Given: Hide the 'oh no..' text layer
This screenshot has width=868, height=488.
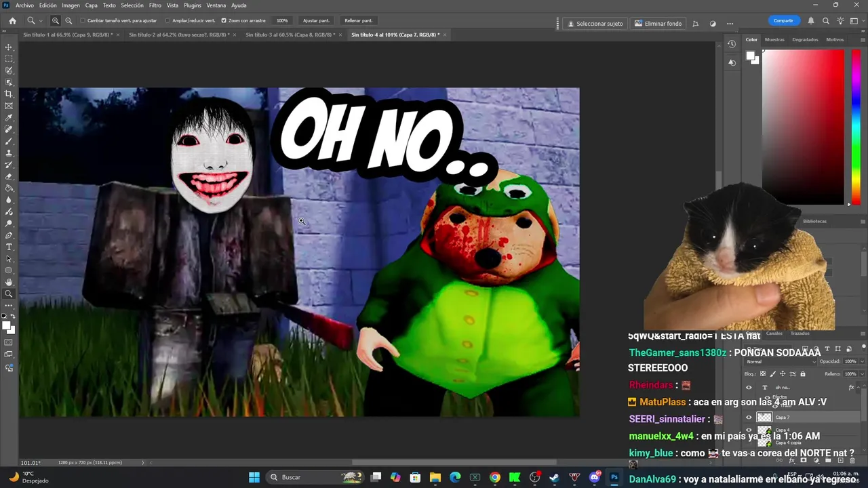Looking at the screenshot, I should (749, 388).
